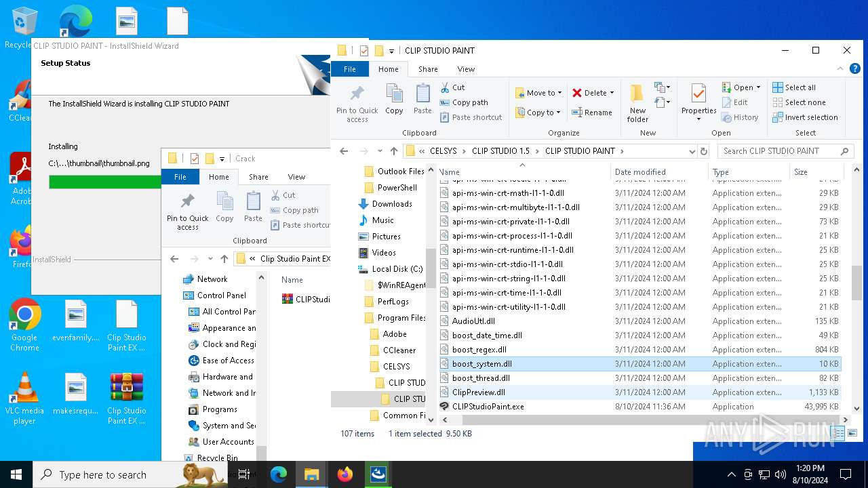Image resolution: width=868 pixels, height=488 pixels.
Task: Switch to large icons view button
Action: pyautogui.click(x=852, y=434)
